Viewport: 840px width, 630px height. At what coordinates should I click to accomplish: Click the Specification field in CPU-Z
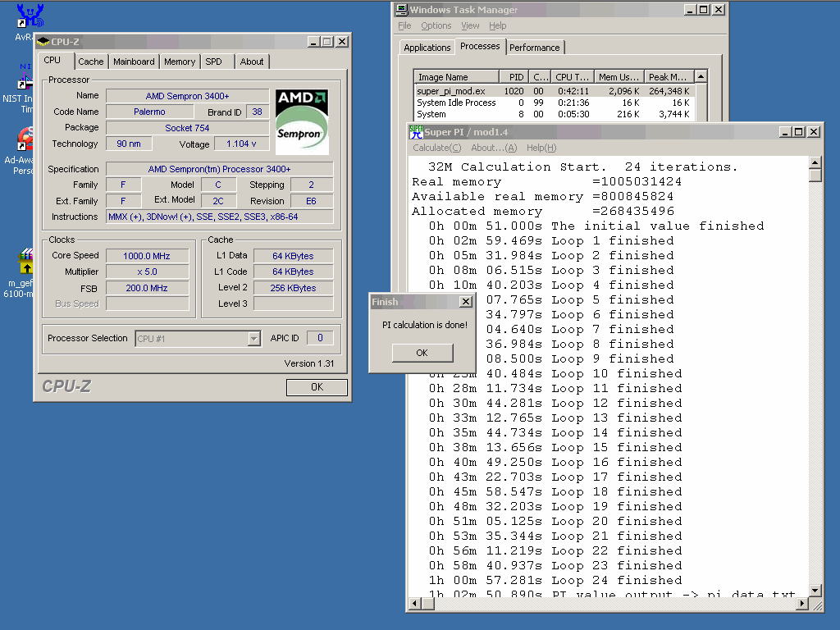pos(220,169)
